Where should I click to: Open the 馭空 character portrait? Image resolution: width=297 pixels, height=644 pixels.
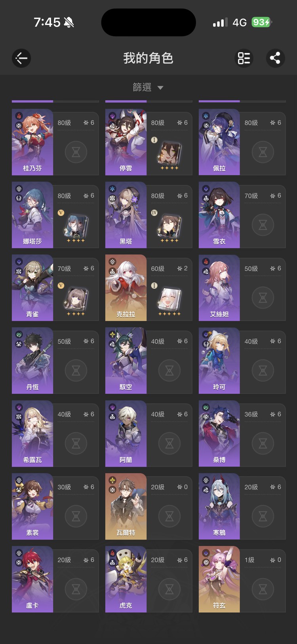click(x=126, y=360)
